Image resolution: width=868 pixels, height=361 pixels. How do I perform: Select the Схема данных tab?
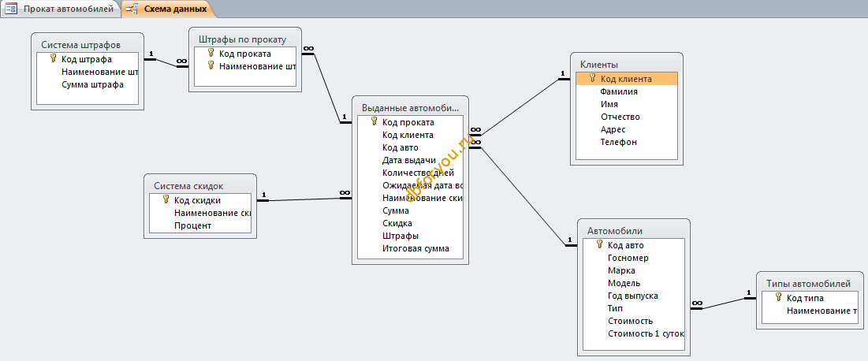point(168,9)
